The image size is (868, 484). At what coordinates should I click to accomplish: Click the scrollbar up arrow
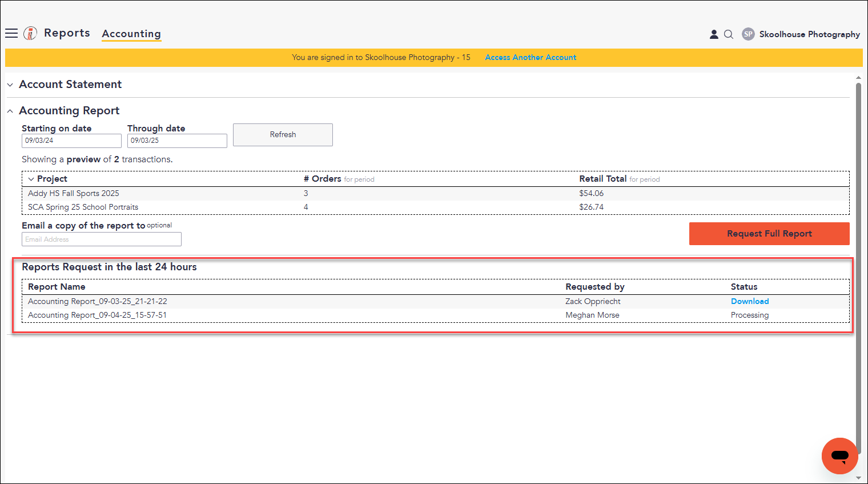coord(858,78)
